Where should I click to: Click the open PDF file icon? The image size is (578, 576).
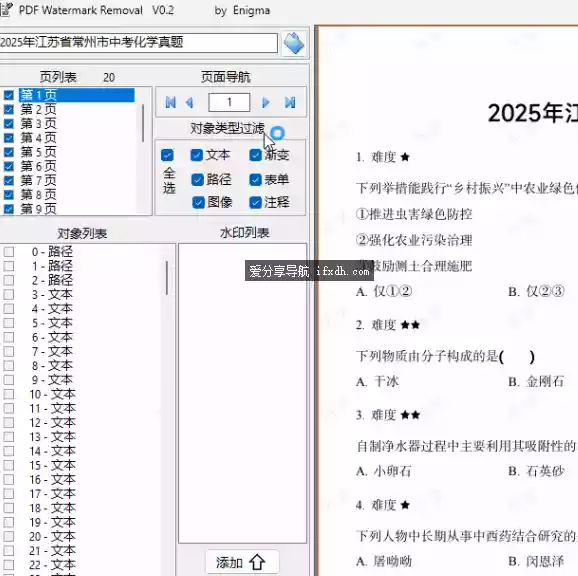[294, 43]
